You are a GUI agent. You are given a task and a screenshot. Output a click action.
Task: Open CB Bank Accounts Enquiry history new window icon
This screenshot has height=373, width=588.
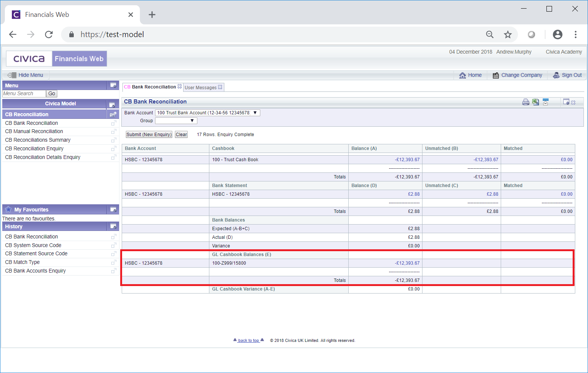tap(114, 271)
